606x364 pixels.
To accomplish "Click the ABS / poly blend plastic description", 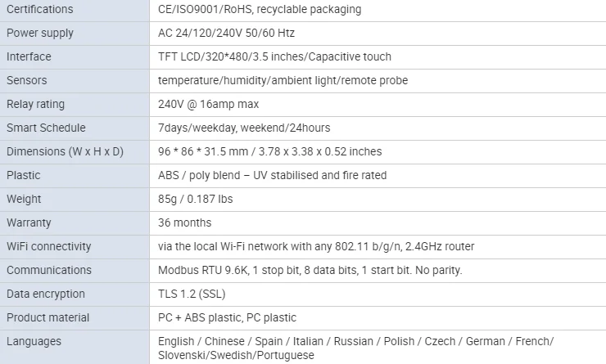I will [x=272, y=176].
